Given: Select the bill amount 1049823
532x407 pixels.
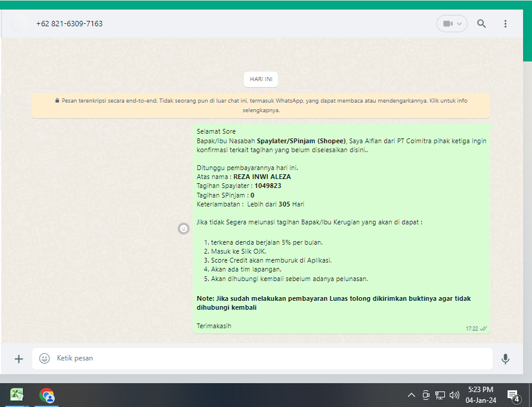Looking at the screenshot, I should (268, 186).
